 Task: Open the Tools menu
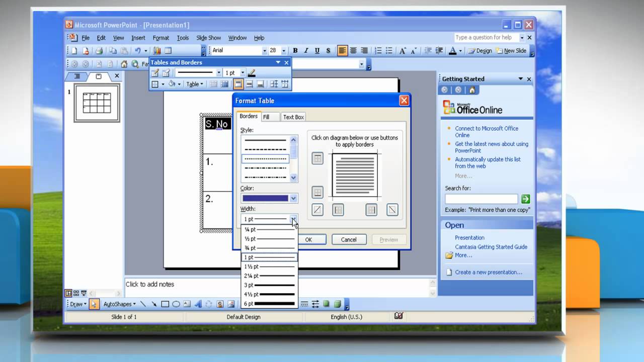point(183,38)
